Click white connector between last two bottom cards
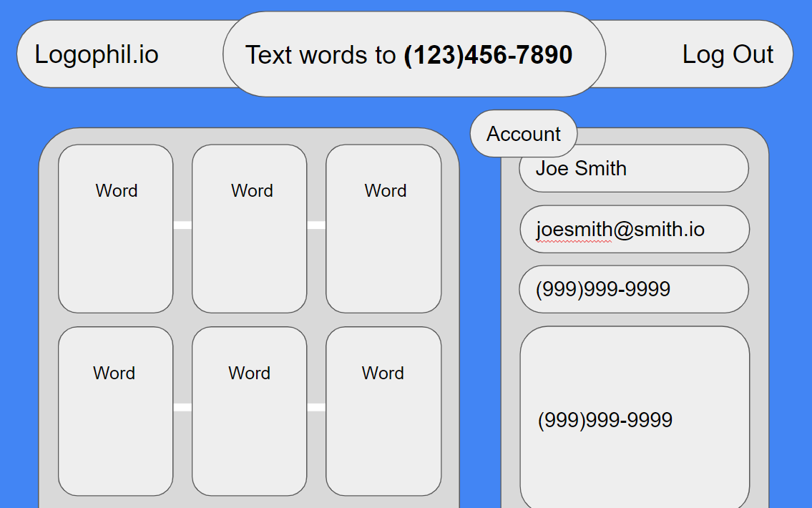This screenshot has width=812, height=508. (316, 407)
